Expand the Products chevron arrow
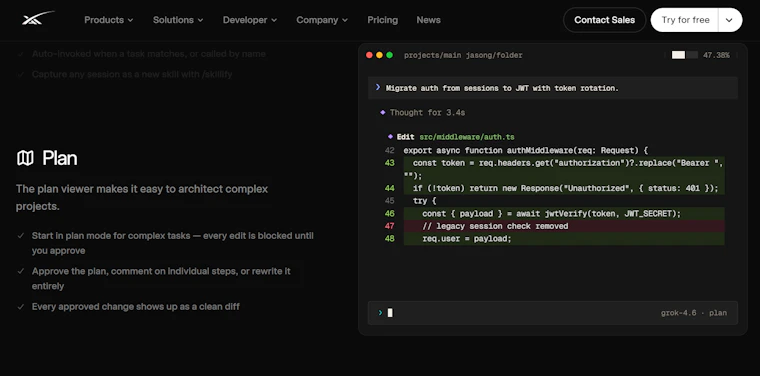The height and width of the screenshot is (376, 760). coord(130,20)
